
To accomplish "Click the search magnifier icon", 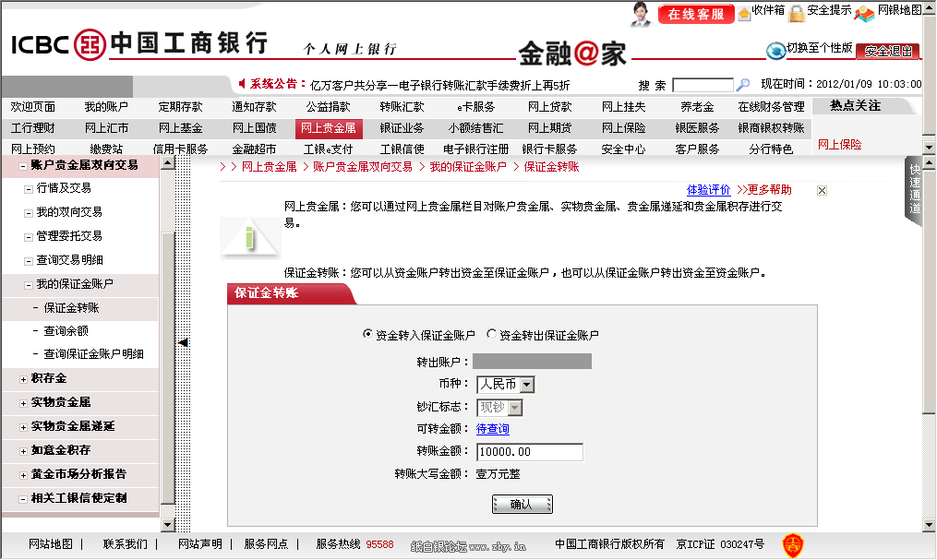I will tap(743, 85).
